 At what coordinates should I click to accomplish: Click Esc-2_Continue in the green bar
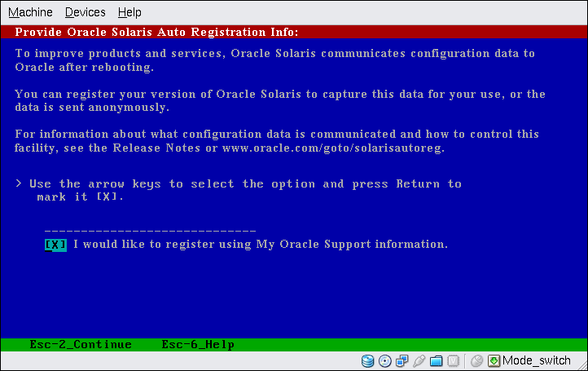coord(81,344)
